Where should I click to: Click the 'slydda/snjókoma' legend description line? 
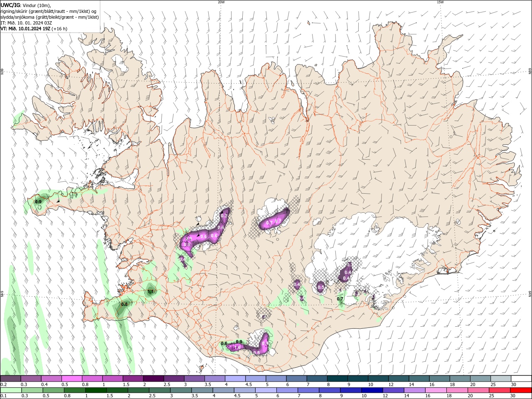(49, 17)
